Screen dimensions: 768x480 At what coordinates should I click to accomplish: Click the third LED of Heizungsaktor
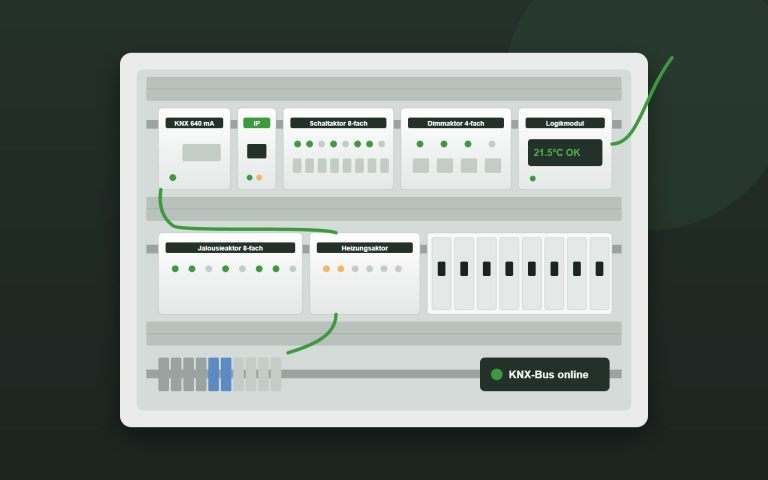[355, 269]
